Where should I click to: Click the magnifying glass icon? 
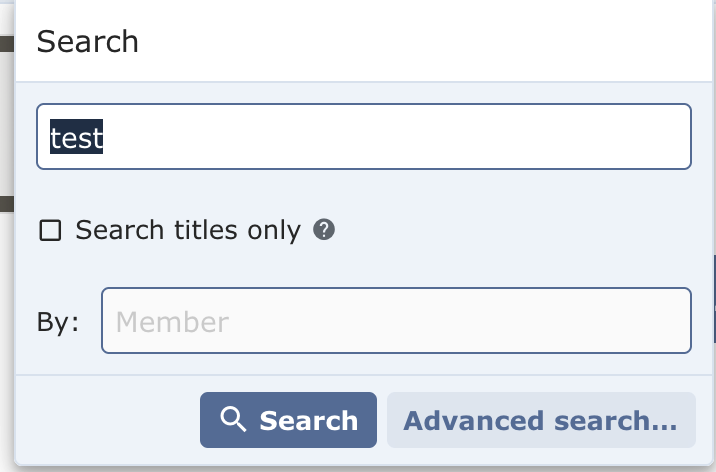click(x=233, y=420)
